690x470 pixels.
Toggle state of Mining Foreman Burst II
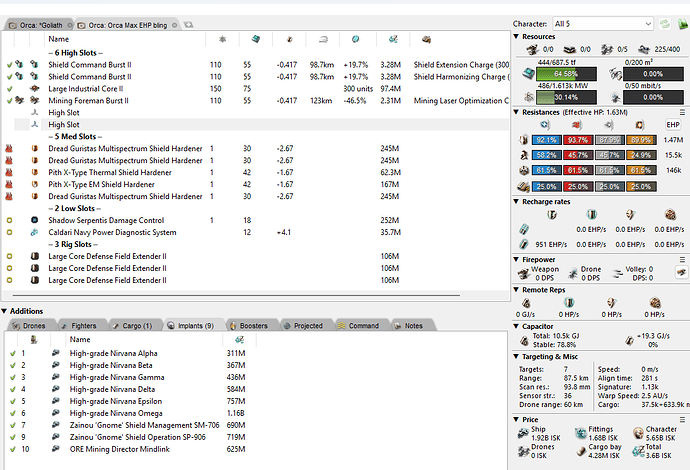[x=9, y=101]
